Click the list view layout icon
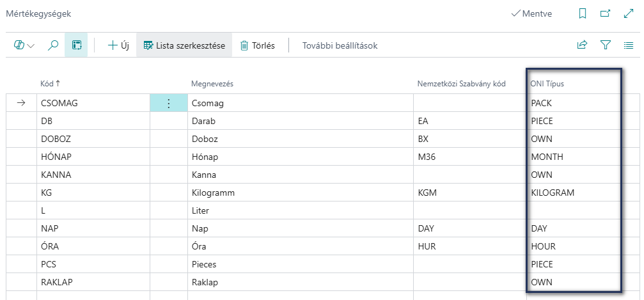The image size is (644, 300). pos(629,45)
